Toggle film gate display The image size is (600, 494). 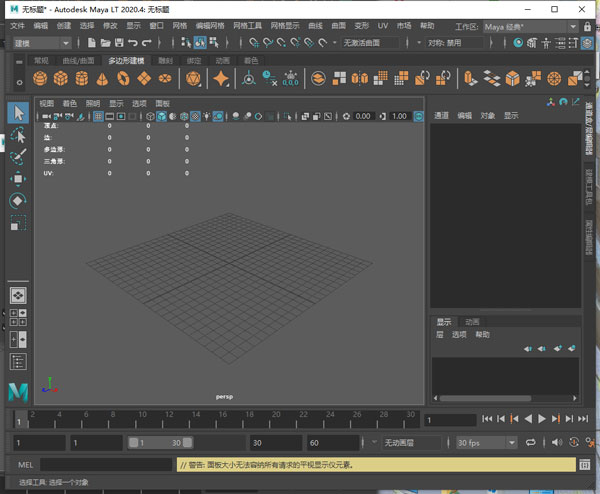109,116
